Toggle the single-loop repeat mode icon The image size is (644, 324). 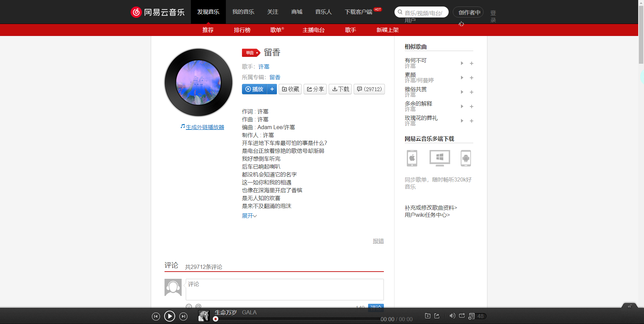pos(462,316)
